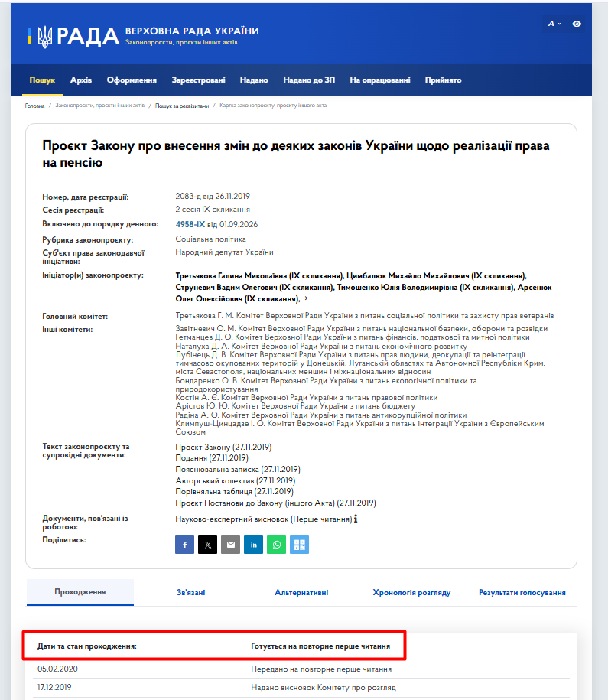Share the bill via email icon
Image resolution: width=608 pixels, height=700 pixels.
231,544
